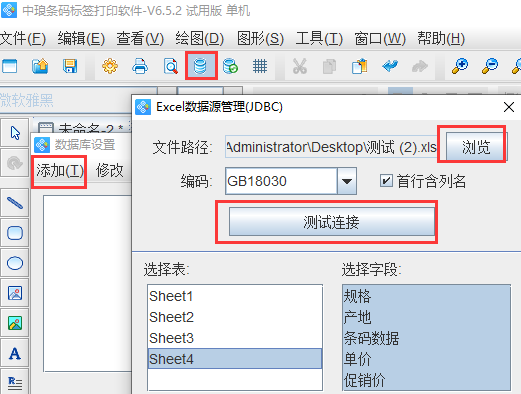Select the 条码数据 field

pos(426,338)
